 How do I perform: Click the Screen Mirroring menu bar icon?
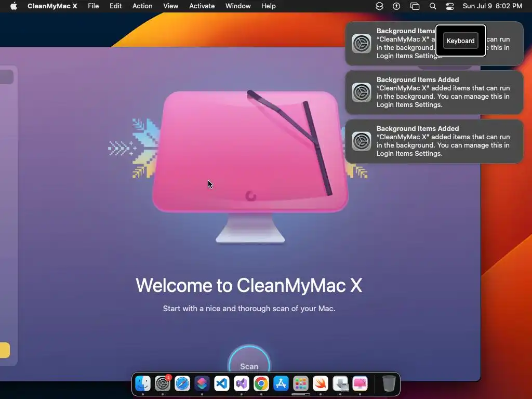pyautogui.click(x=415, y=6)
